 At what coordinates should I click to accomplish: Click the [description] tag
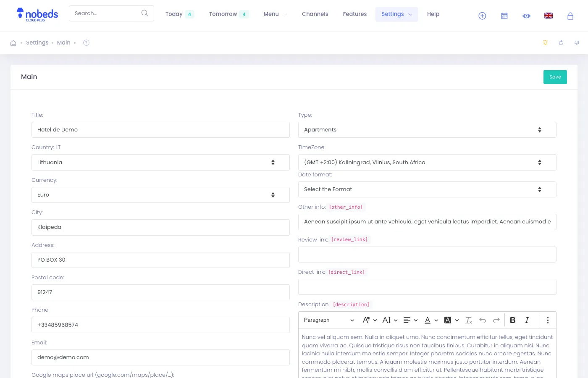[351, 304]
